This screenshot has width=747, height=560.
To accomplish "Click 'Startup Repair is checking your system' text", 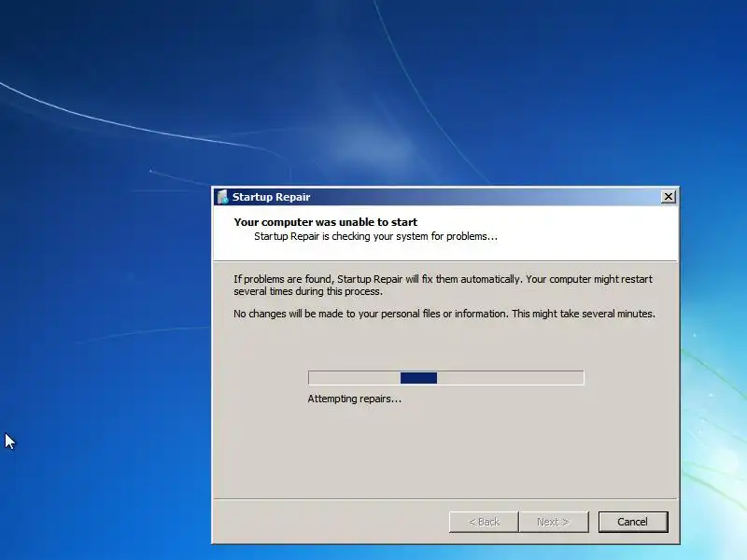I will click(x=375, y=236).
